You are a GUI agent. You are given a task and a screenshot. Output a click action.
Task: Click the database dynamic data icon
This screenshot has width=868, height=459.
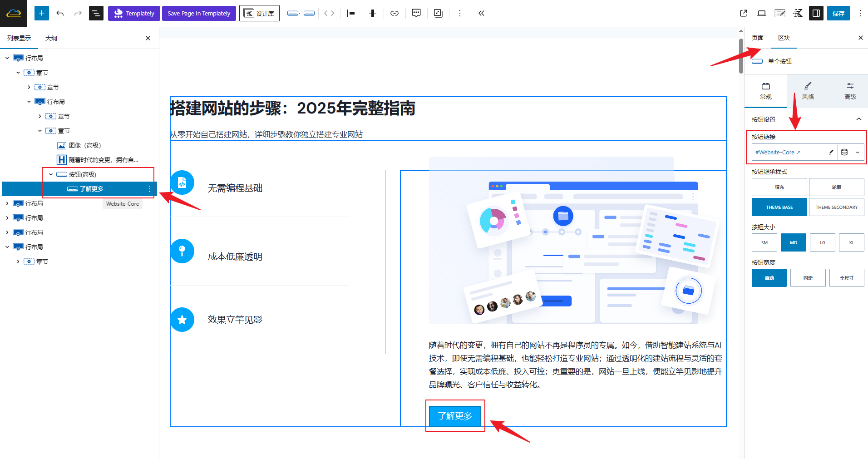[844, 153]
